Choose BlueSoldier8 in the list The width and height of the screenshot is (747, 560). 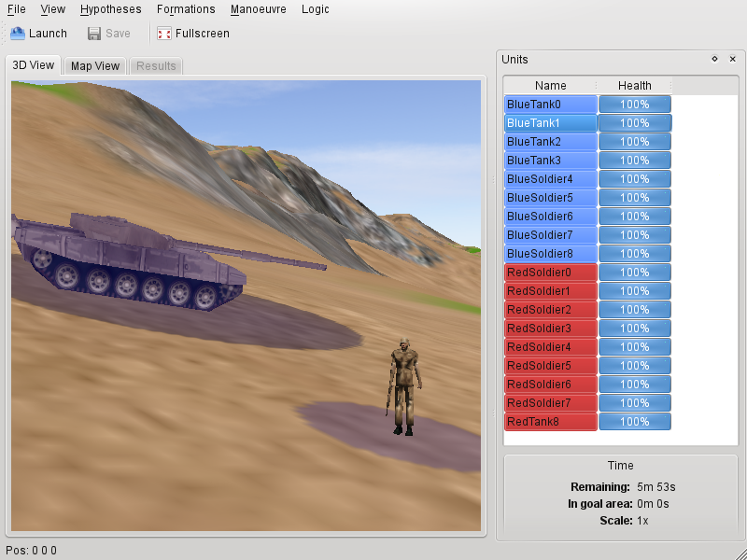tap(550, 253)
